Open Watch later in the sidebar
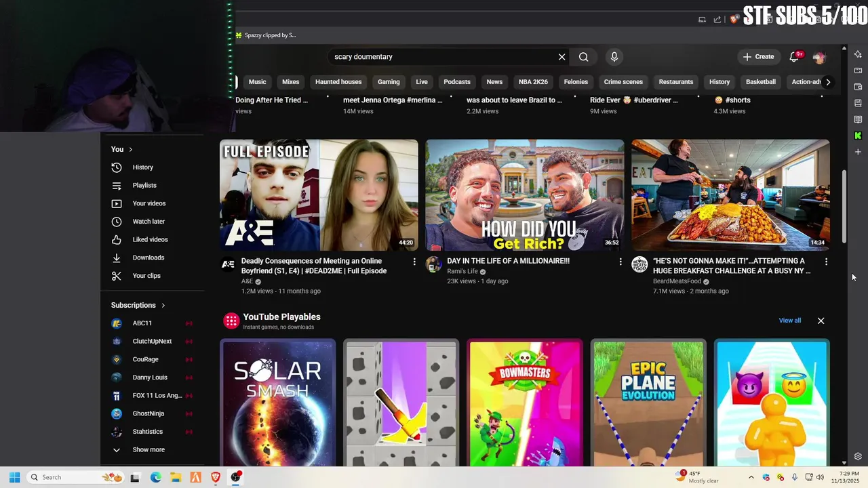 tap(153, 222)
